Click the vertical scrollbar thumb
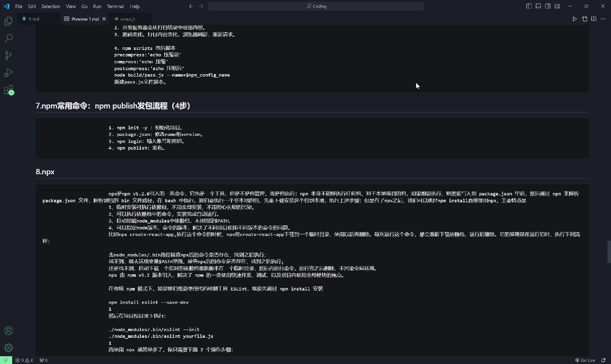Screen dimensions: 611x364 point(609,251)
